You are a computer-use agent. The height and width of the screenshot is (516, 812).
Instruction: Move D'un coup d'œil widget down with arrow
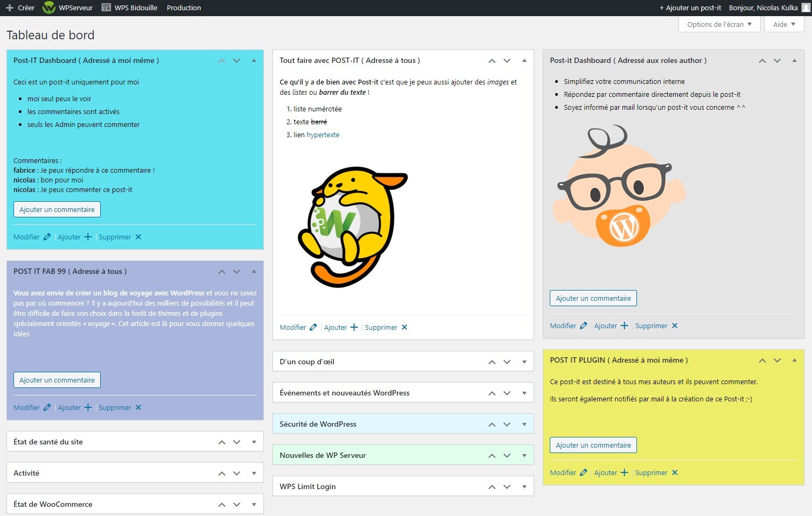click(507, 362)
